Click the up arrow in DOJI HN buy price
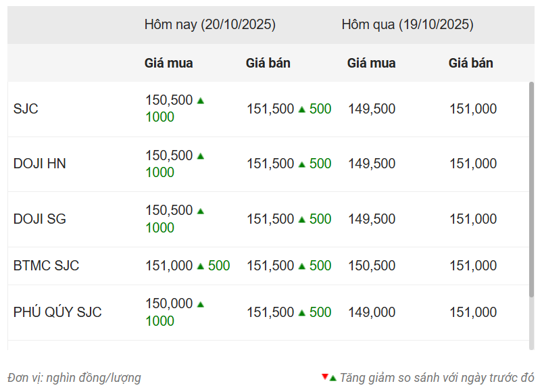Viewport: 542px width, 392px height. [201, 156]
